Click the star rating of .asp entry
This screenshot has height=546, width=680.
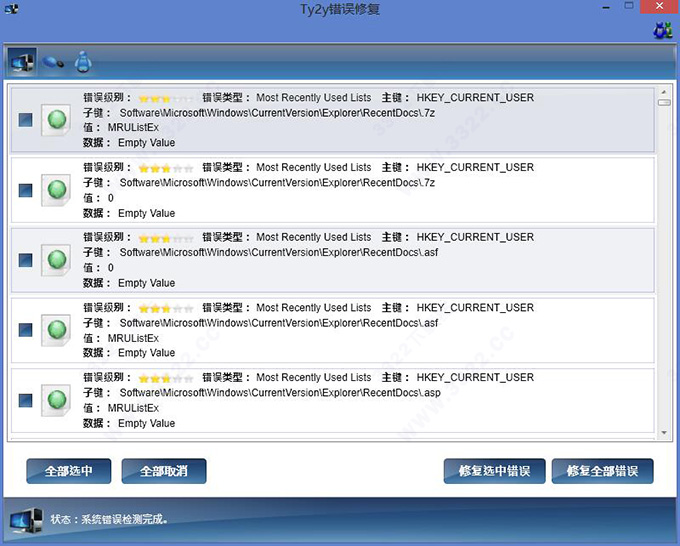[x=166, y=379]
